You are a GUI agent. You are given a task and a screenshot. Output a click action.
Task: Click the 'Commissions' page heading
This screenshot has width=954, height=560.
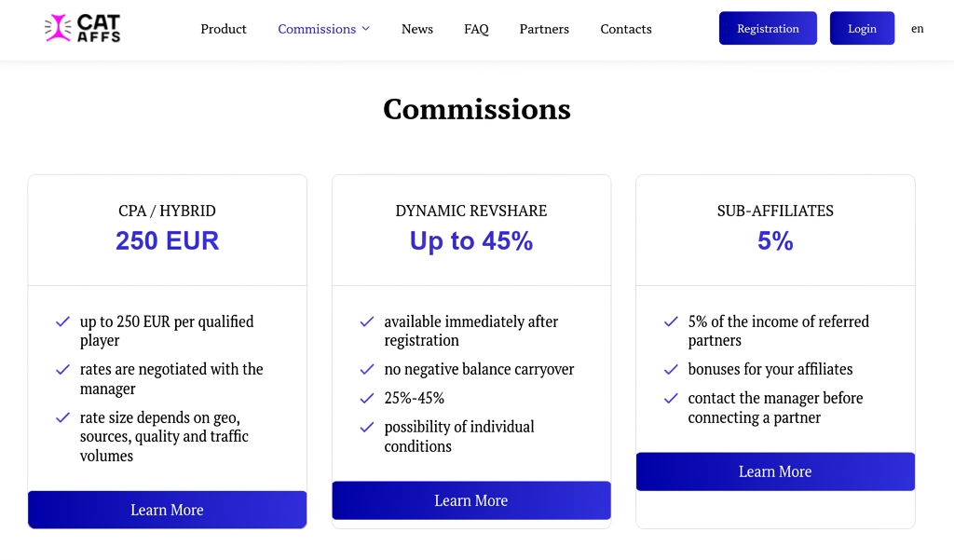477,110
